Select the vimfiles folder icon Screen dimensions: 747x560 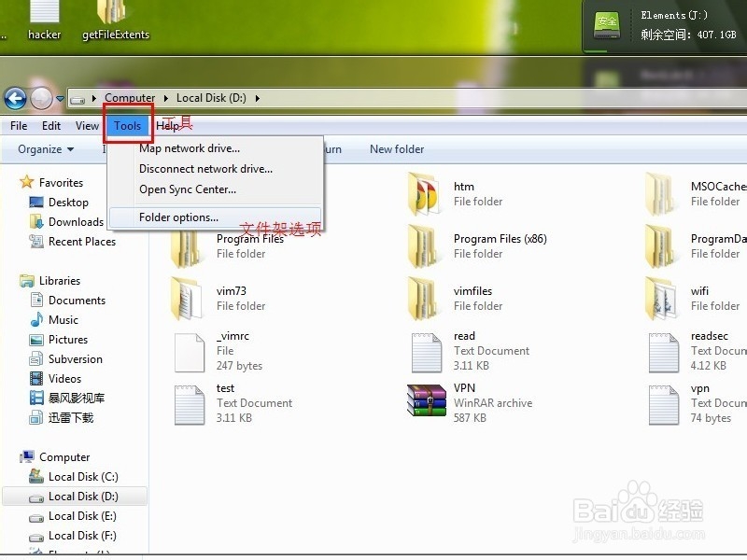423,299
